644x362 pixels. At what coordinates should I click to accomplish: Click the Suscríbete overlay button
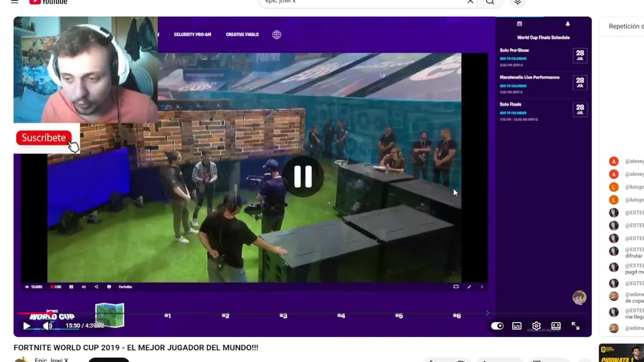(44, 138)
